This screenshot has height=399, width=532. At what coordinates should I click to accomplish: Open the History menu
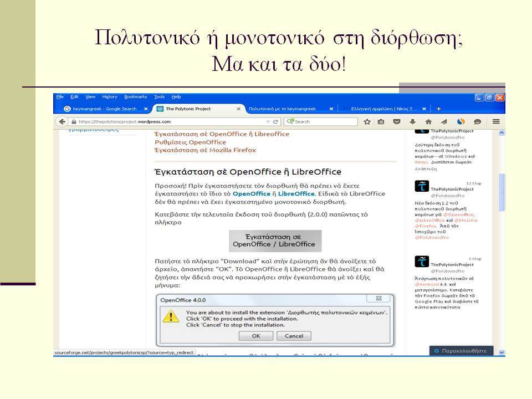(110, 96)
